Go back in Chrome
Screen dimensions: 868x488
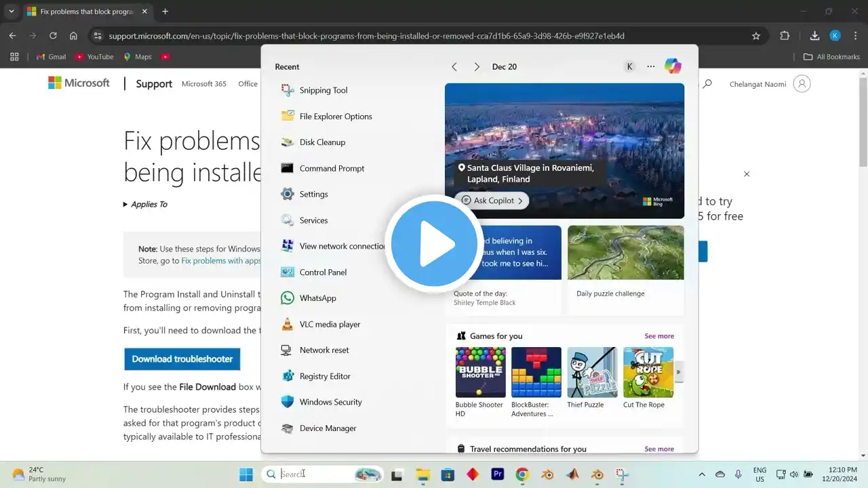point(12,36)
